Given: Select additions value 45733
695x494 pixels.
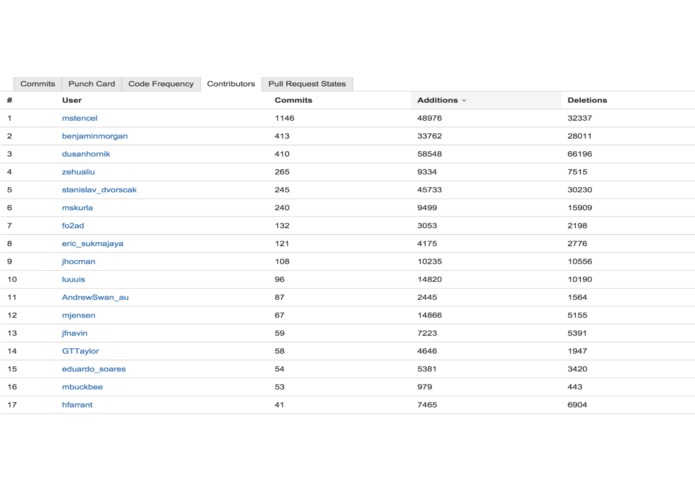Looking at the screenshot, I should [429, 190].
